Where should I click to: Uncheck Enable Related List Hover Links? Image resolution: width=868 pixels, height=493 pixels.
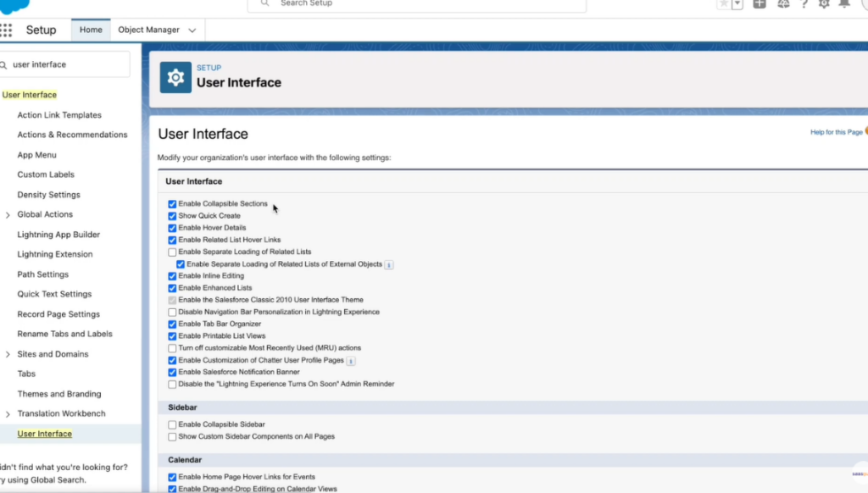172,240
